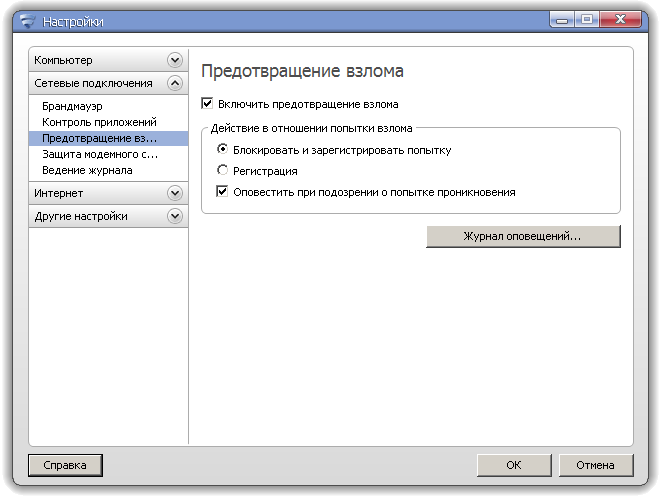Confirm settings with the OK button
This screenshot has width=659, height=496.
point(514,465)
